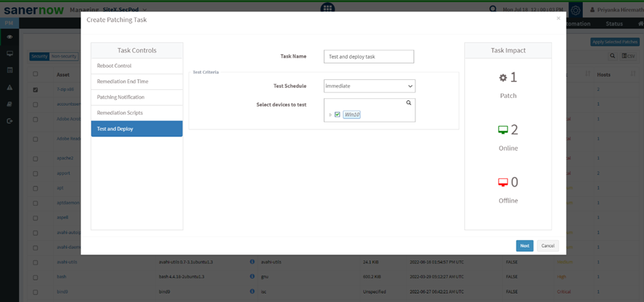Screen dimensions: 644x302
Task: Open the warning triangle icon in left sidebar
Action: pyautogui.click(x=10, y=88)
